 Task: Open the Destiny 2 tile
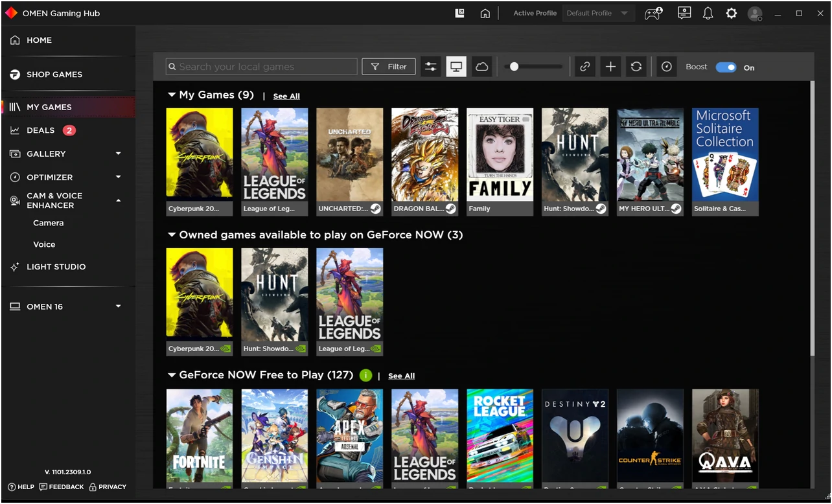(575, 439)
